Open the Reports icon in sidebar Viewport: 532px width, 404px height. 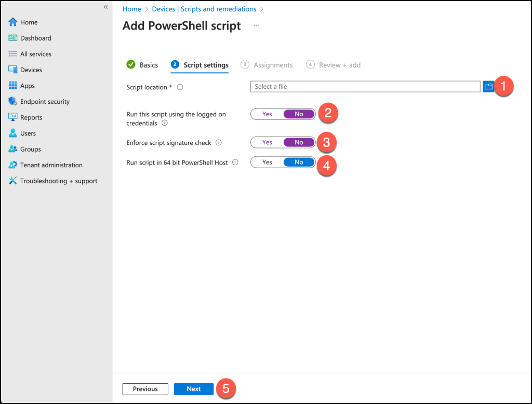tap(13, 117)
